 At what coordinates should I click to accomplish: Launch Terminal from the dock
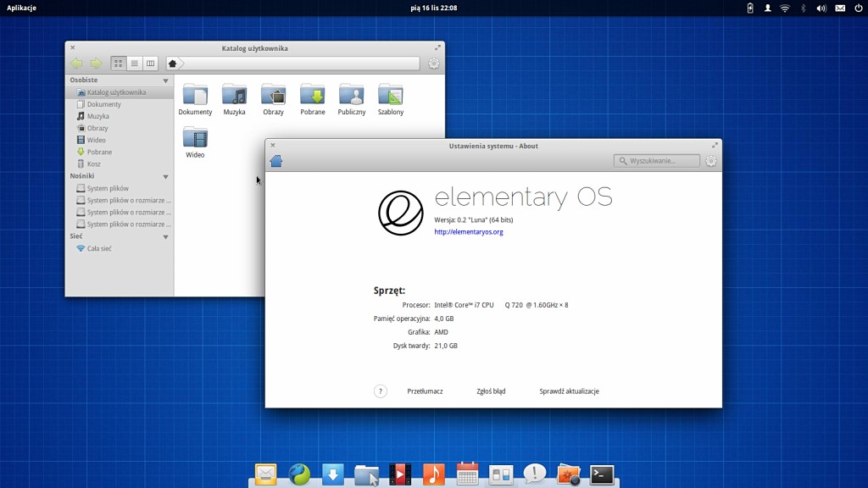[602, 474]
